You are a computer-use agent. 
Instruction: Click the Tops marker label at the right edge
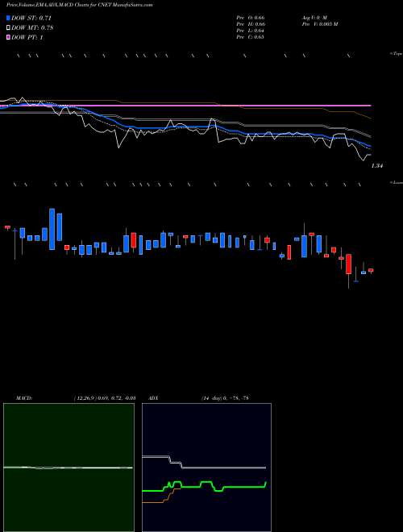coord(397,54)
